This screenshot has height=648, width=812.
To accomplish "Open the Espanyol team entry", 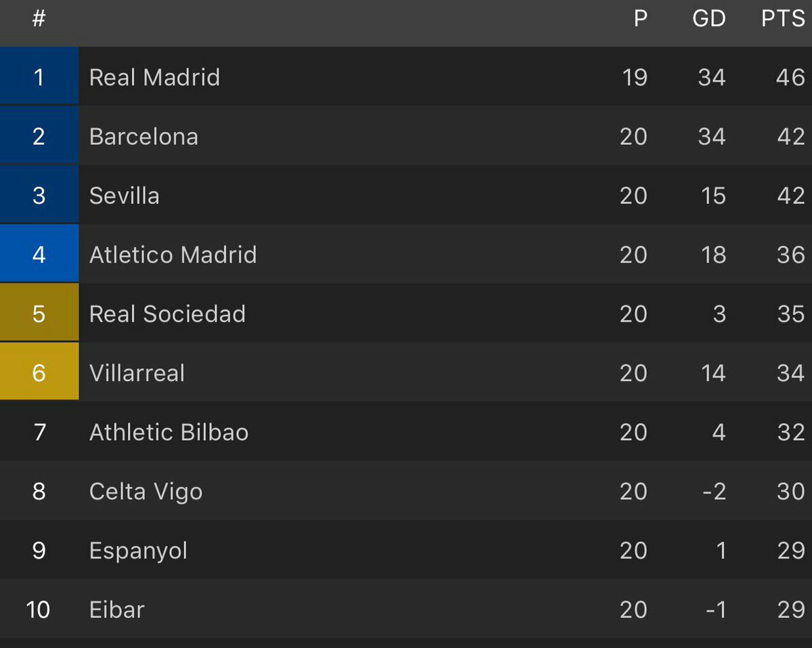I will (x=138, y=550).
